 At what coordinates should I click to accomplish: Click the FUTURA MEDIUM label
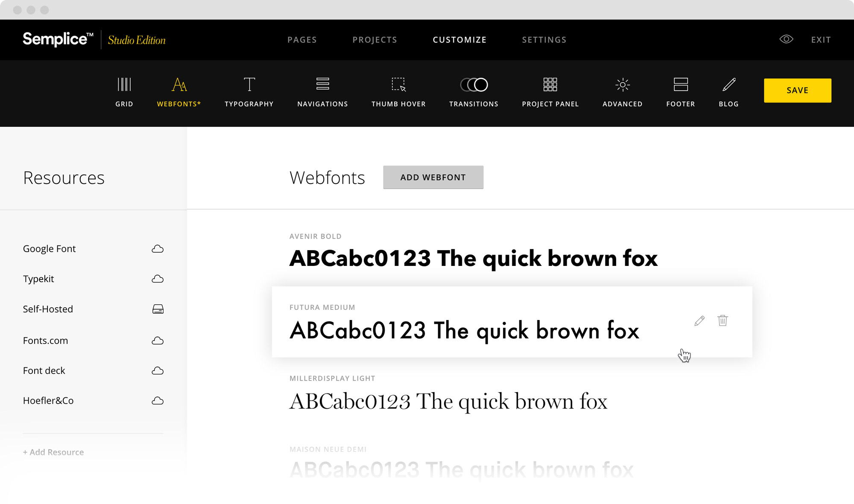point(322,307)
